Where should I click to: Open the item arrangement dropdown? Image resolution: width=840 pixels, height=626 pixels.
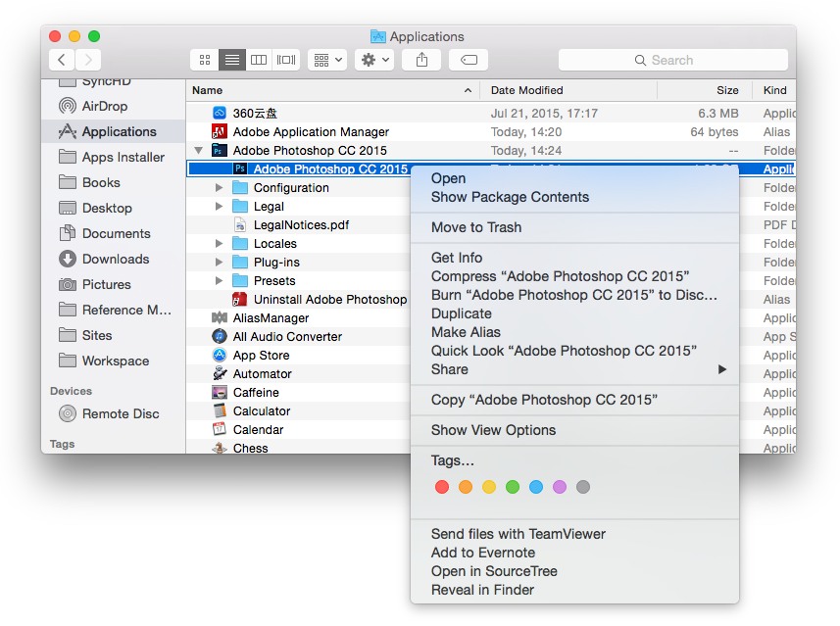pyautogui.click(x=327, y=60)
